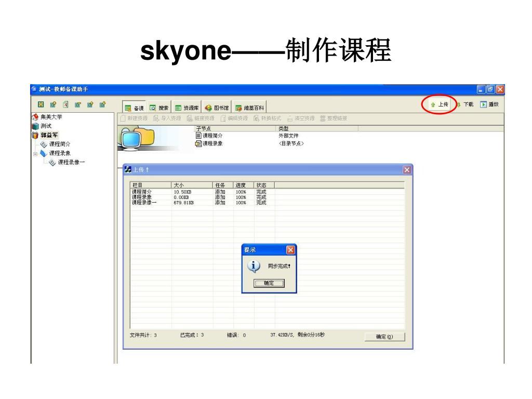Click the info icon in 提示 prompt
Screen dimensions: 532x399
pyautogui.click(x=254, y=267)
